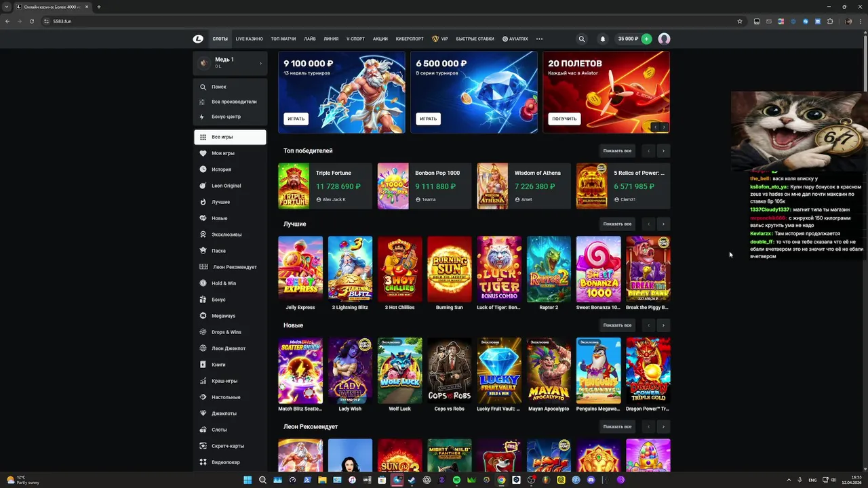Open new browser tab with plus button
Screen dimensions: 868x488
(x=99, y=7)
